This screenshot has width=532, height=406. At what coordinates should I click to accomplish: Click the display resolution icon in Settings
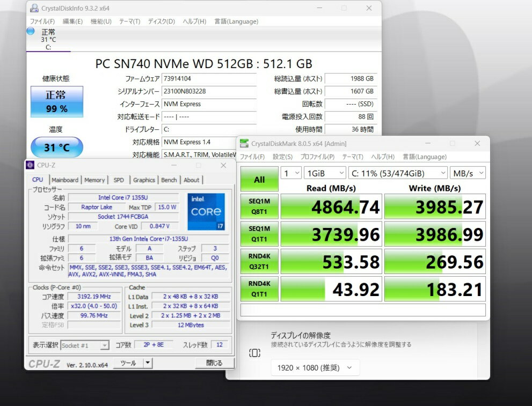tap(254, 353)
